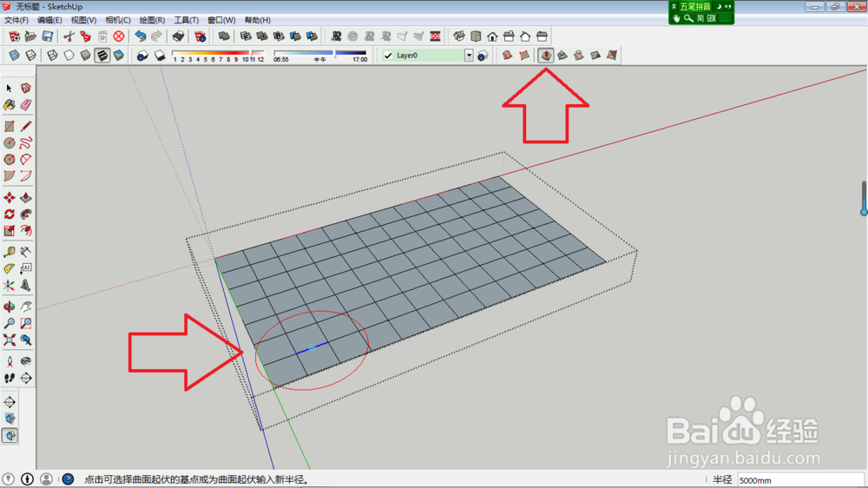Screen dimensions: 868x488
Task: Click the Zoom Extents tool
Action: tap(10, 340)
